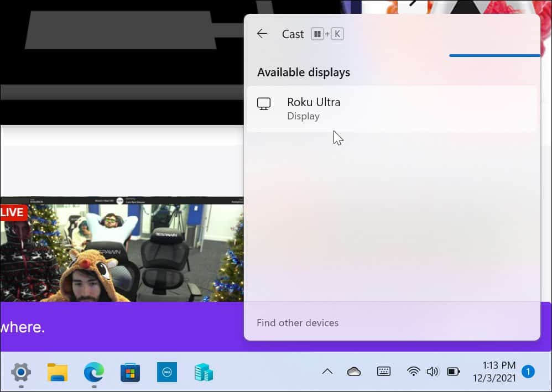The height and width of the screenshot is (392, 552).
Task: Launch File Explorer from taskbar
Action: tap(58, 372)
